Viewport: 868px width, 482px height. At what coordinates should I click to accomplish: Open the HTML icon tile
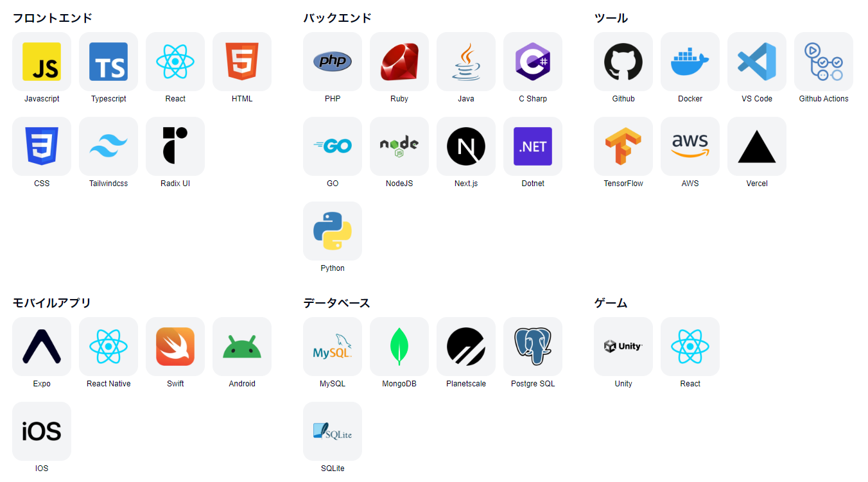pyautogui.click(x=242, y=62)
